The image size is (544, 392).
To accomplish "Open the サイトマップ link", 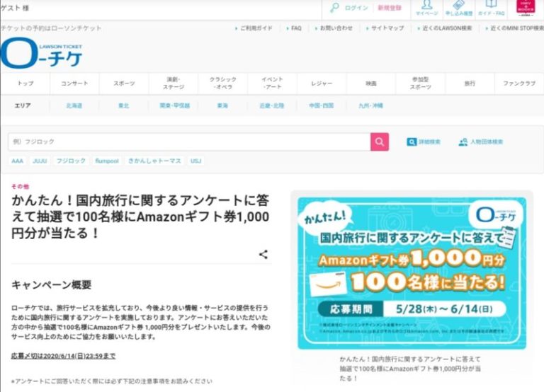I will point(387,28).
